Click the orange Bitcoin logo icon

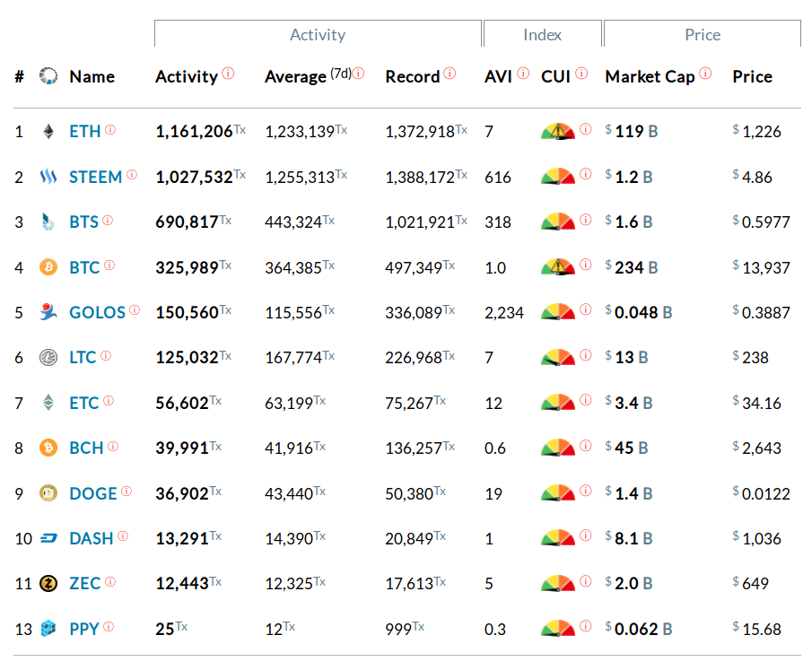point(48,267)
